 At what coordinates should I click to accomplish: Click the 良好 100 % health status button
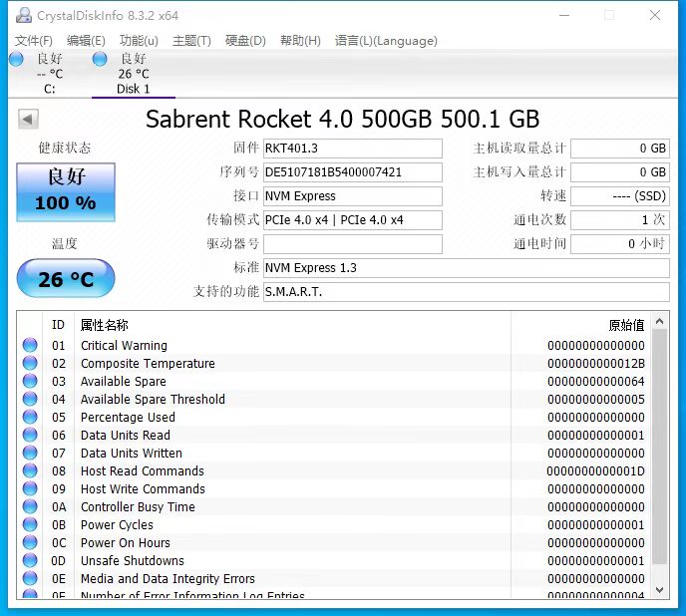[x=66, y=192]
